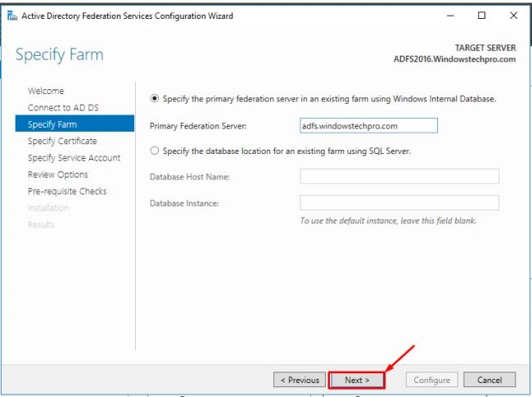Click the ADFS2016.Windowstechpro.com target server text
Image resolution: width=532 pixels, height=397 pixels.
[454, 59]
